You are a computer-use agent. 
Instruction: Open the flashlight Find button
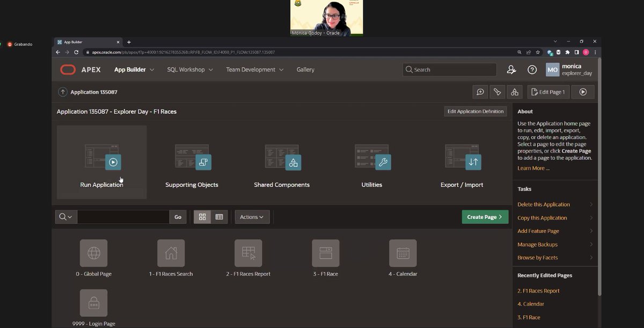(x=497, y=92)
